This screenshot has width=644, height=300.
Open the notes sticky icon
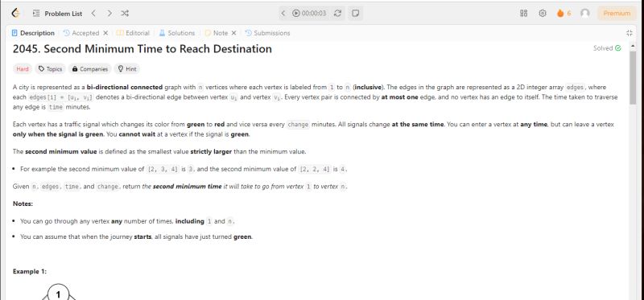pos(356,13)
